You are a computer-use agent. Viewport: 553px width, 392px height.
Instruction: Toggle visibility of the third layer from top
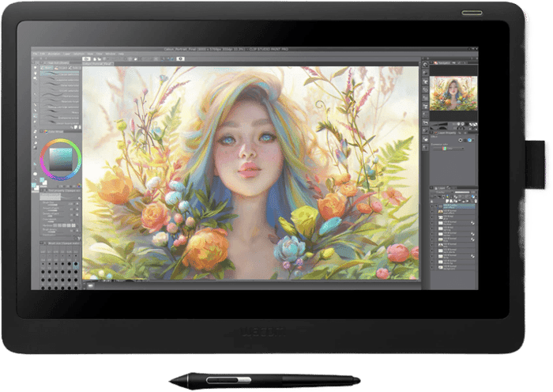click(432, 217)
